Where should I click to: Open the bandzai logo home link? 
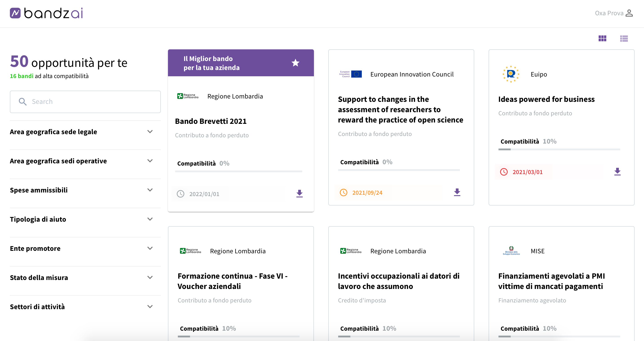click(46, 13)
